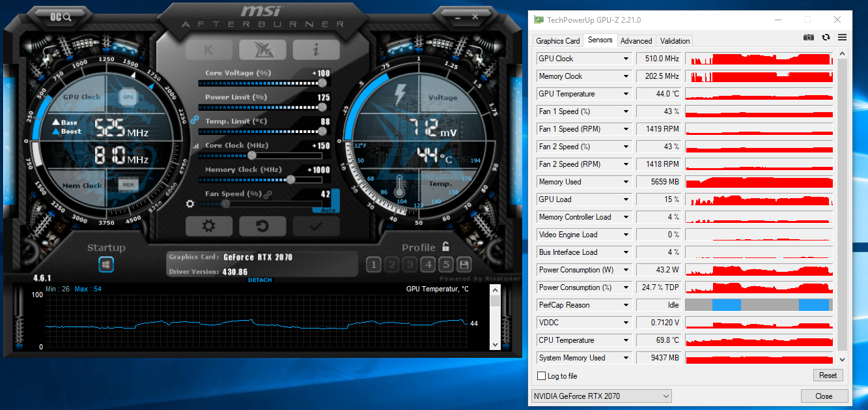Screen dimensions: 868x410
Task: Click the MSI dragon logo button
Action: coord(262,50)
